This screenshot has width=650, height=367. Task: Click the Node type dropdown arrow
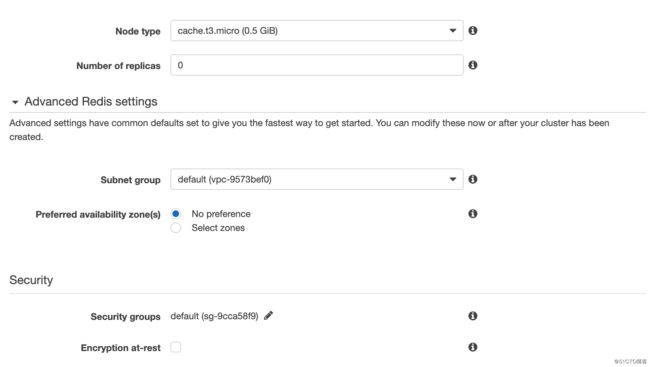click(453, 31)
